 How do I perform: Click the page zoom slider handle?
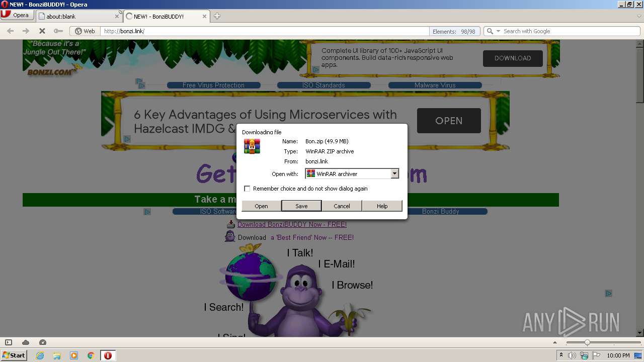(587, 342)
